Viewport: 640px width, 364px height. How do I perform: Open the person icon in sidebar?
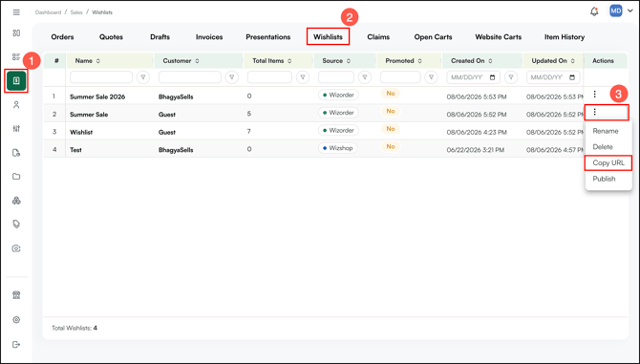pos(16,105)
